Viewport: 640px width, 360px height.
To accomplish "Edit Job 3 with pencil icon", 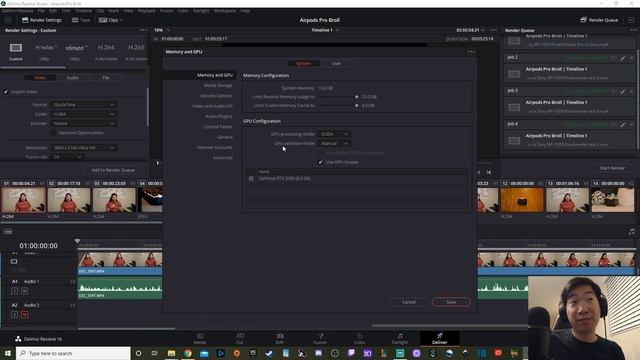I will pos(622,91).
